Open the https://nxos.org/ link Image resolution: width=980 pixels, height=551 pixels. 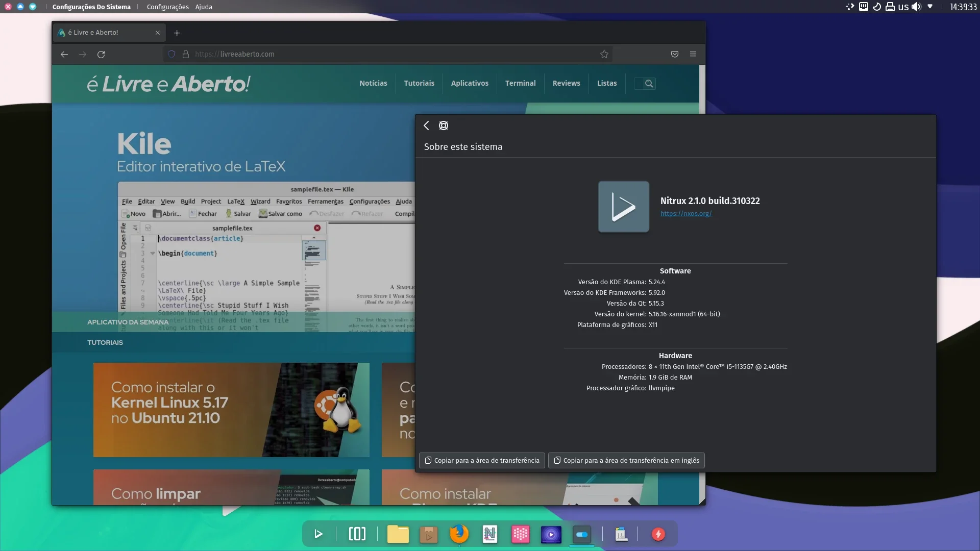pyautogui.click(x=686, y=213)
